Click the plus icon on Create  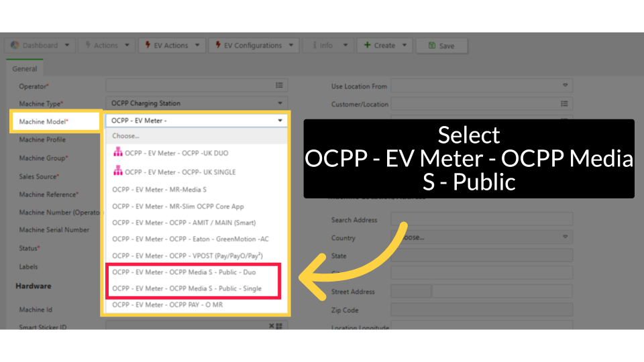(x=367, y=45)
